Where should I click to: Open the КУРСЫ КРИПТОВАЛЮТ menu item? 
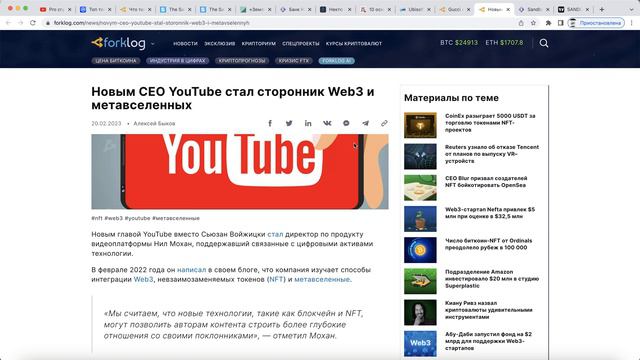(354, 43)
